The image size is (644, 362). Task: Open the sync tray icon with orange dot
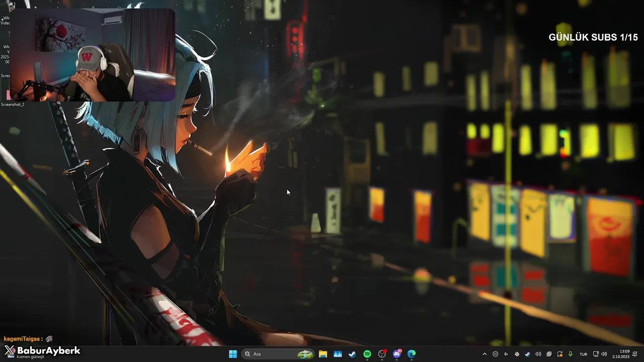tap(559, 354)
